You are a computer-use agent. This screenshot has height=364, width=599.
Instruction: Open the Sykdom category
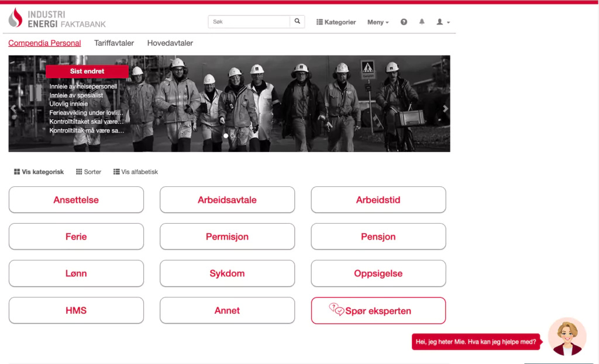pyautogui.click(x=227, y=273)
